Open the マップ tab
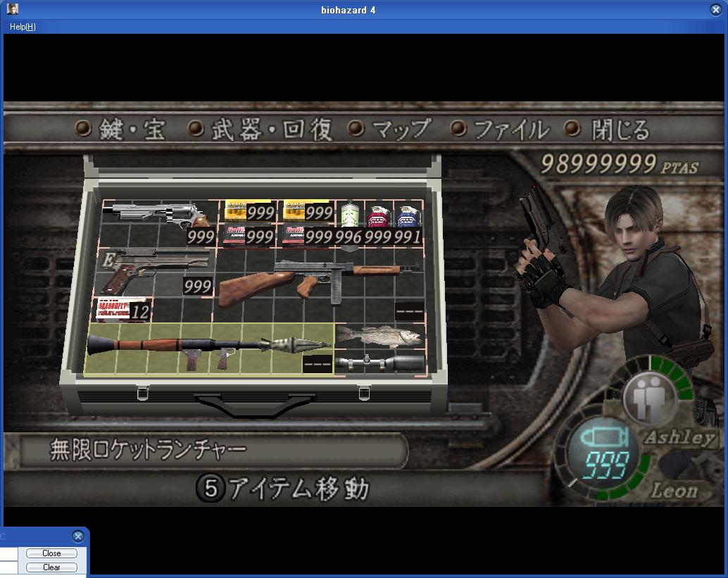 click(390, 130)
